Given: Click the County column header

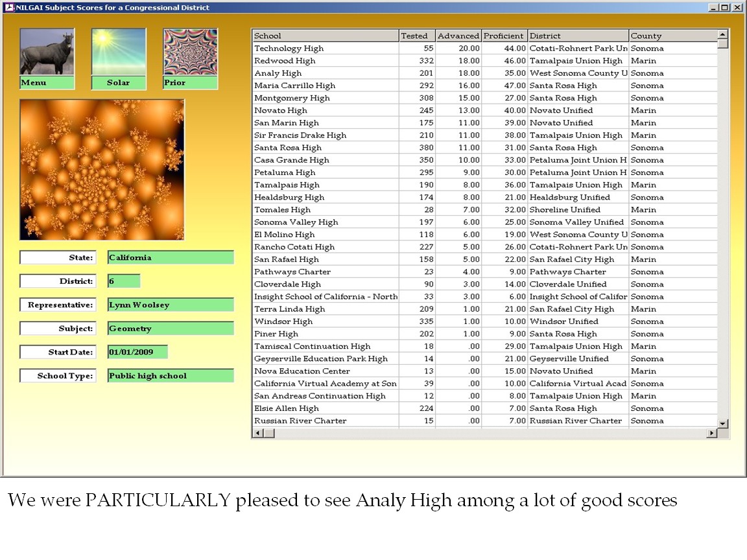Looking at the screenshot, I should pos(672,36).
